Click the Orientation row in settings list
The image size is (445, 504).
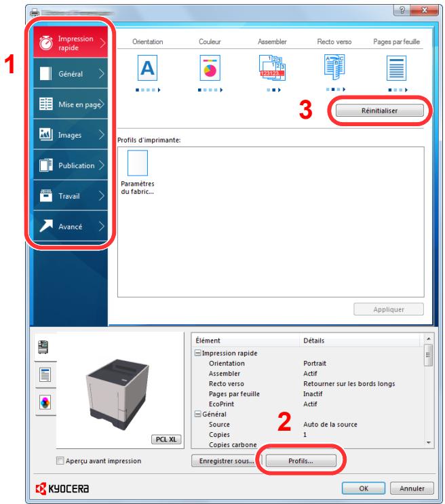[x=307, y=363]
